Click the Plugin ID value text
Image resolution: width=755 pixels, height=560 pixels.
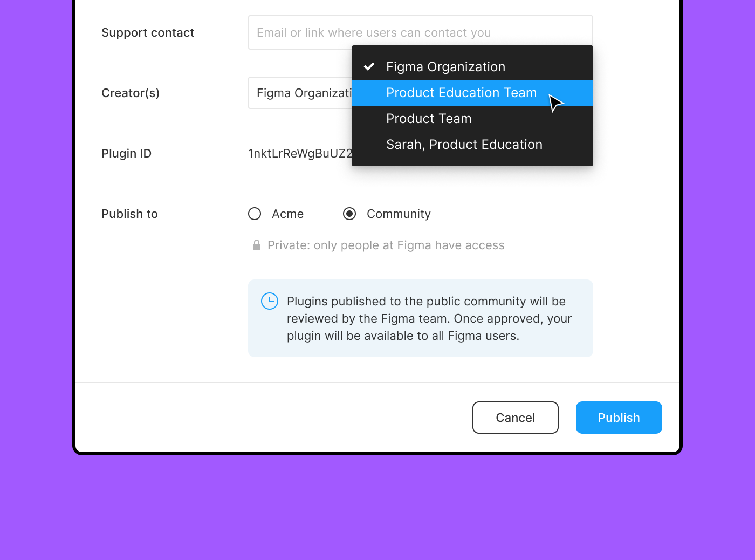point(300,153)
